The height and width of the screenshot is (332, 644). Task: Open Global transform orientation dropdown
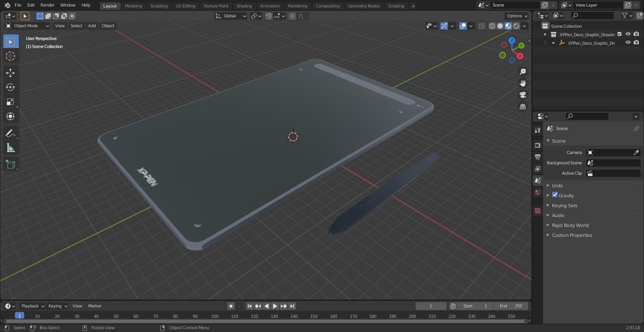pos(231,16)
